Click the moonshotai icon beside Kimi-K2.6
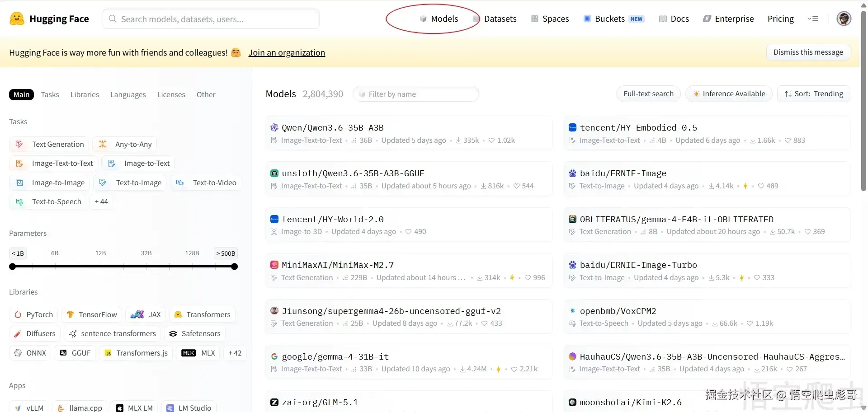The height and width of the screenshot is (412, 868). [572, 402]
